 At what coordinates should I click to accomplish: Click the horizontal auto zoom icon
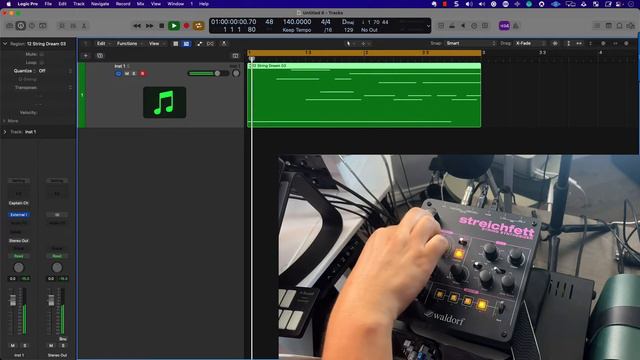pyautogui.click(x=579, y=43)
